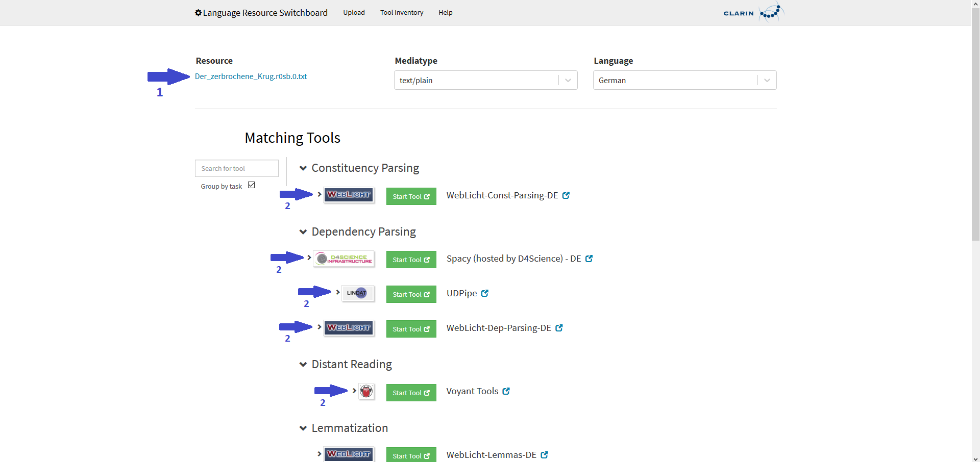The width and height of the screenshot is (980, 462).
Task: Open external link icon beside Voyant Tools
Action: (x=506, y=391)
